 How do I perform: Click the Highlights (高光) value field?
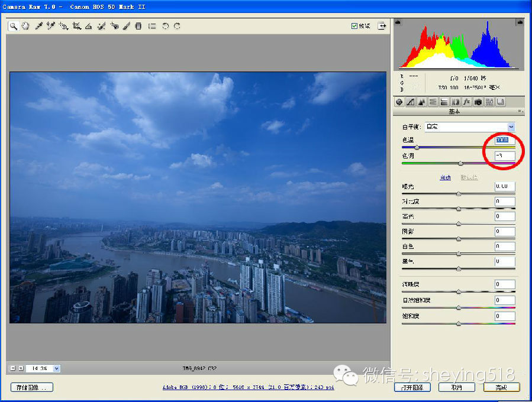tap(505, 216)
